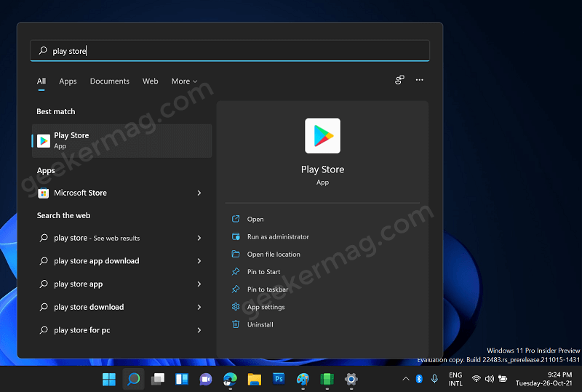
Task: Click the Wi-Fi network tray icon
Action: point(476,379)
